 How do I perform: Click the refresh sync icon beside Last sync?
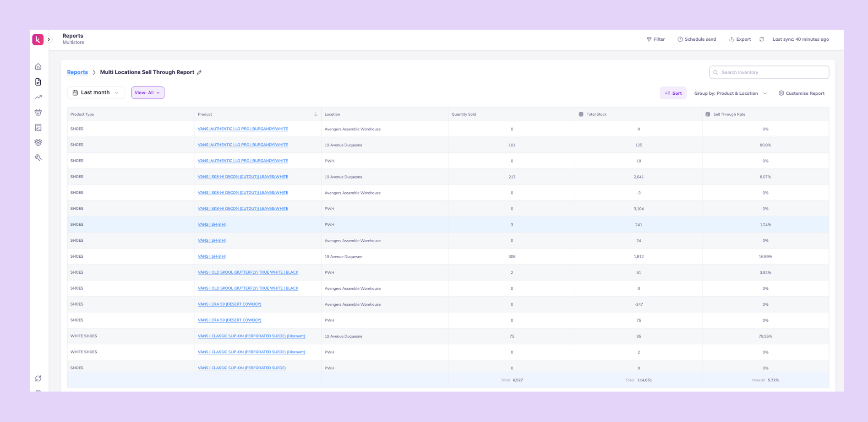click(x=762, y=39)
